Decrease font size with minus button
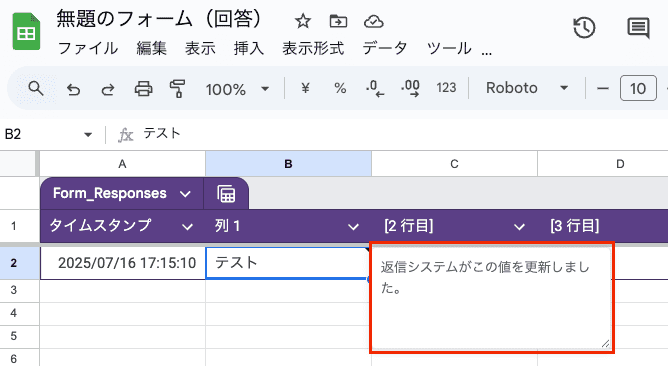The height and width of the screenshot is (366, 668). point(602,88)
